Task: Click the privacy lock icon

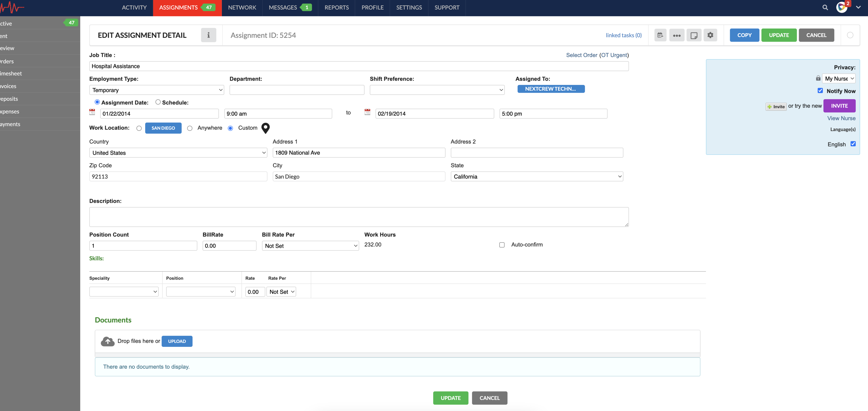Action: point(818,78)
